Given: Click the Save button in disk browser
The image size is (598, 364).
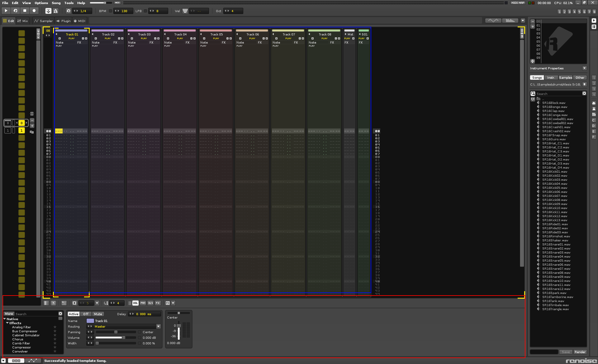Looking at the screenshot, I should 566,352.
